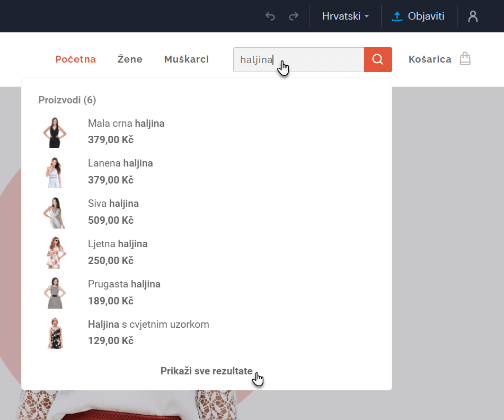
Task: Click the Objaviti upload arrow icon
Action: 397,16
